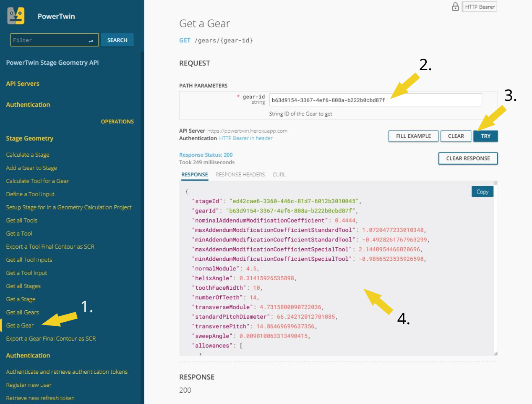The image size is (532, 404).
Task: Switch to RESPONSE HEADERS tab
Action: coord(240,175)
